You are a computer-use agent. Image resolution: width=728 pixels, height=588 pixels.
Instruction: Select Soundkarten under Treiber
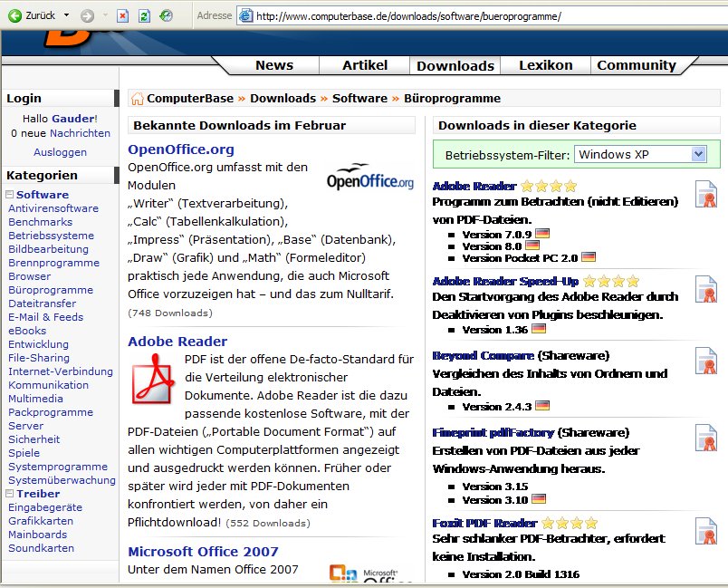[42, 548]
